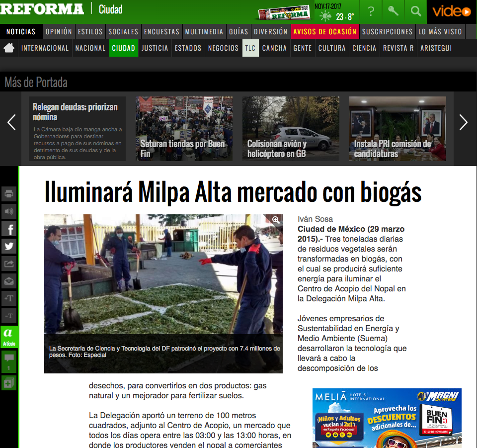The width and height of the screenshot is (477, 448).
Task: Open the help question mark icon
Action: click(x=371, y=11)
